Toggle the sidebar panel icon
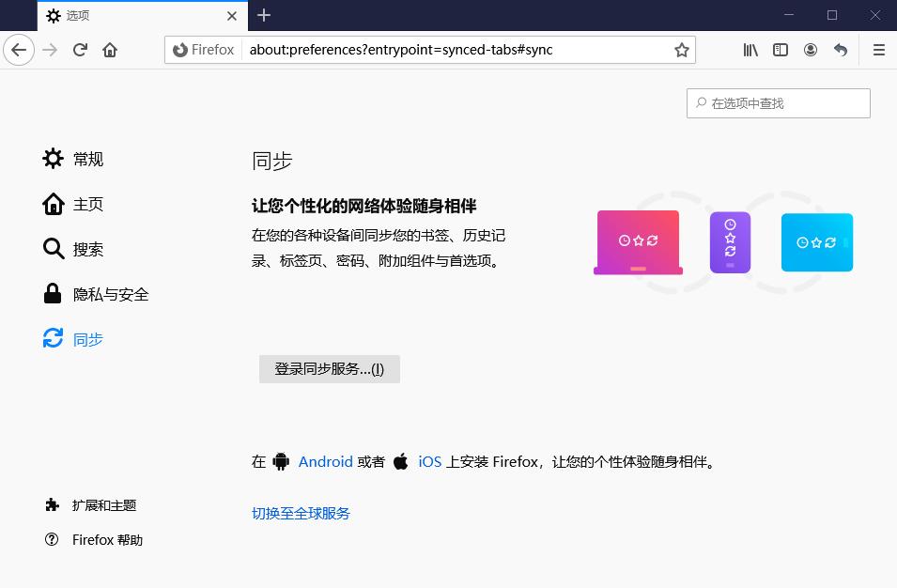 (781, 50)
